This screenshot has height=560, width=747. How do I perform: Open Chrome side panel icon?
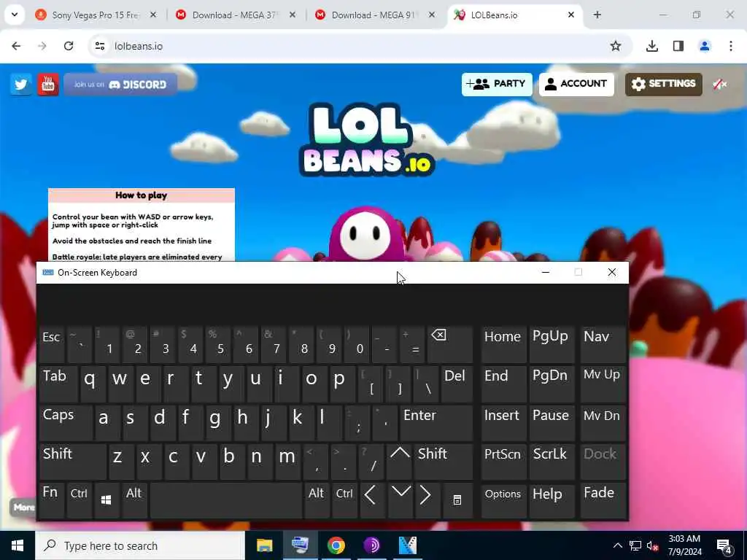pyautogui.click(x=678, y=46)
